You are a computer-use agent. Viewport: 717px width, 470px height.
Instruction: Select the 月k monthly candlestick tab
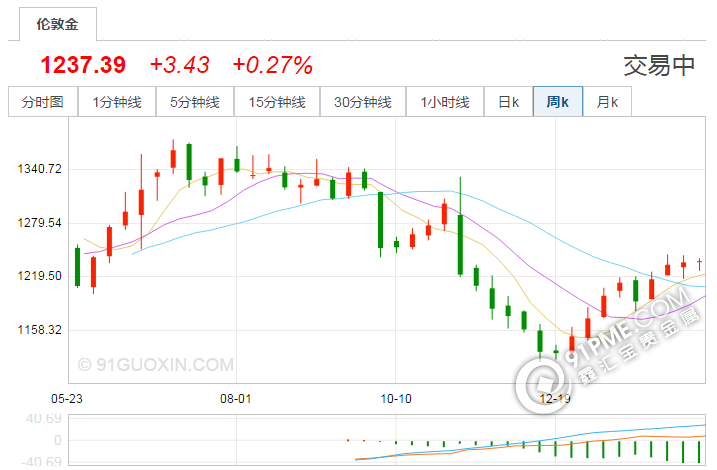coord(607,101)
